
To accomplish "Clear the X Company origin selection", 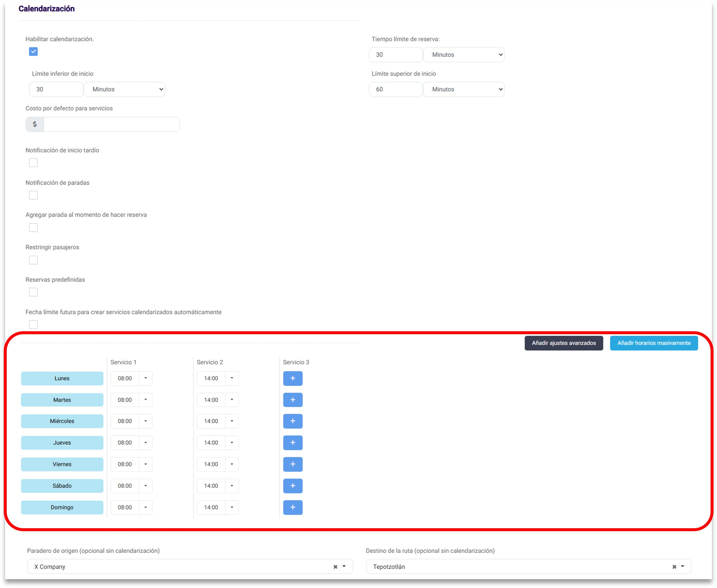I will coord(335,567).
